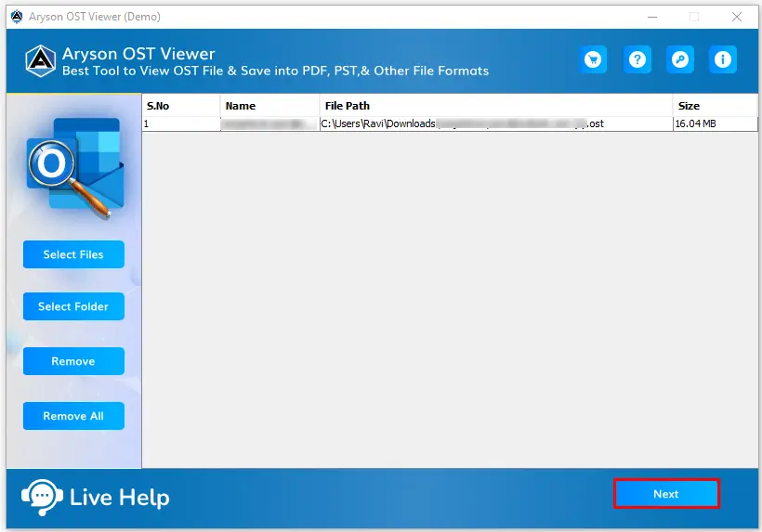
Task: Sort by the File Path column header
Action: [x=496, y=106]
